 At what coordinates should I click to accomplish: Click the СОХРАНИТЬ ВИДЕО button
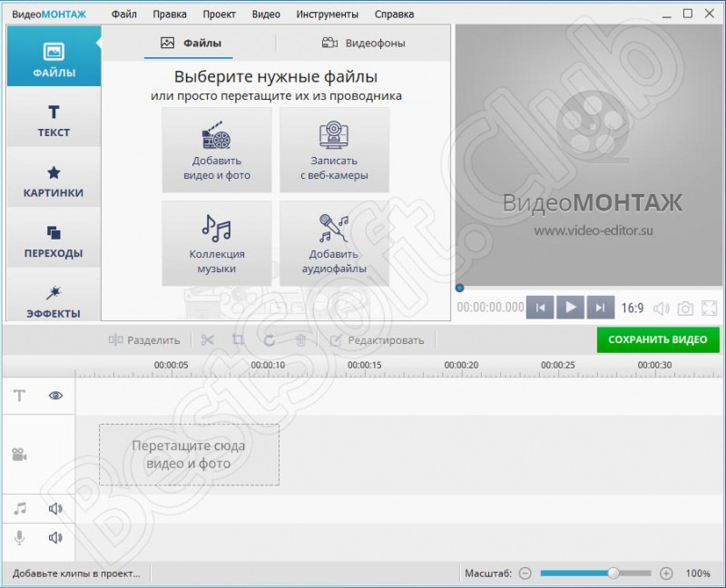pyautogui.click(x=658, y=340)
